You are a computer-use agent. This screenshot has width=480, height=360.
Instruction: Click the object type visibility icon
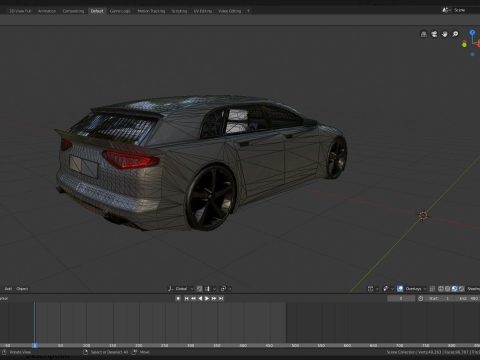[370, 289]
